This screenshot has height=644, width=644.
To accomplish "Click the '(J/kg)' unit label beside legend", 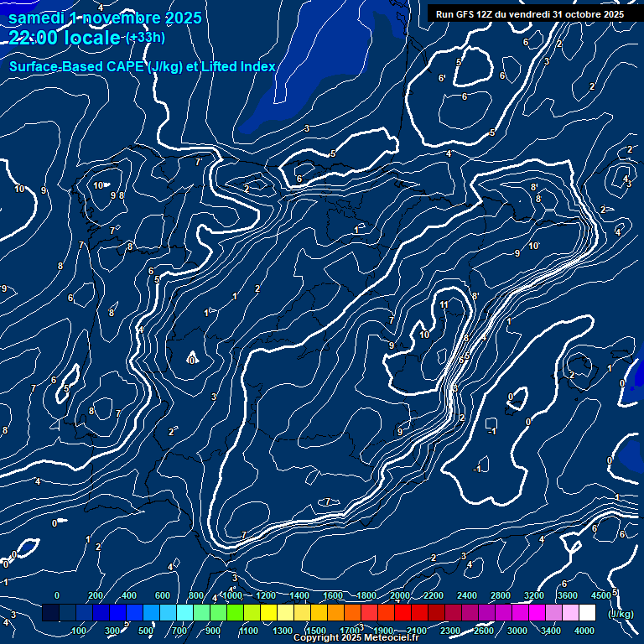I will click(x=621, y=614).
